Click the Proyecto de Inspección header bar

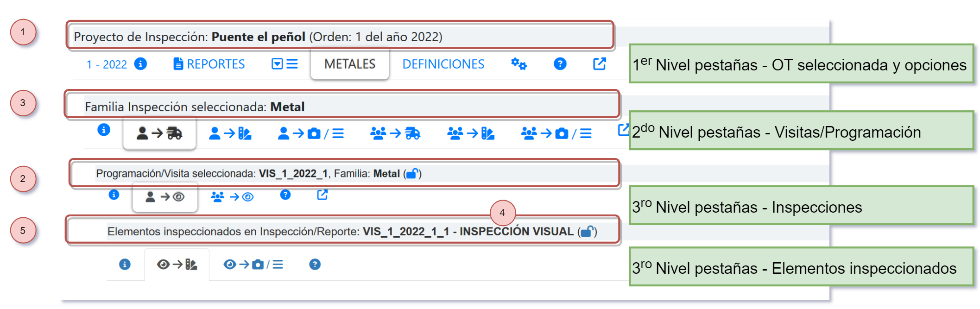coord(340,37)
